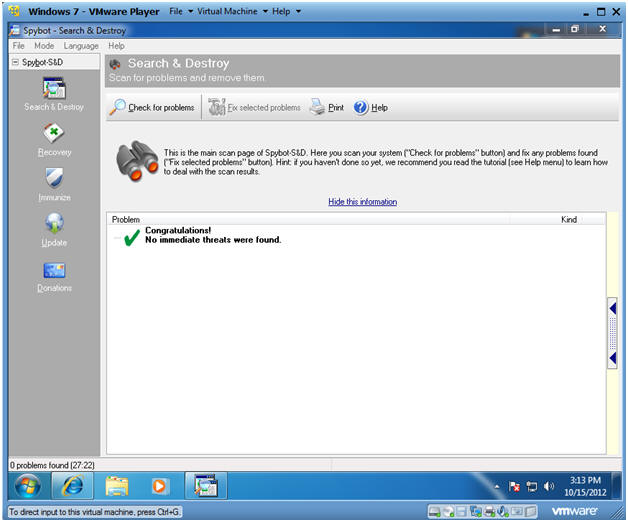This screenshot has height=522, width=628.
Task: Click the Spybot title bar app icon
Action: pyautogui.click(x=15, y=30)
